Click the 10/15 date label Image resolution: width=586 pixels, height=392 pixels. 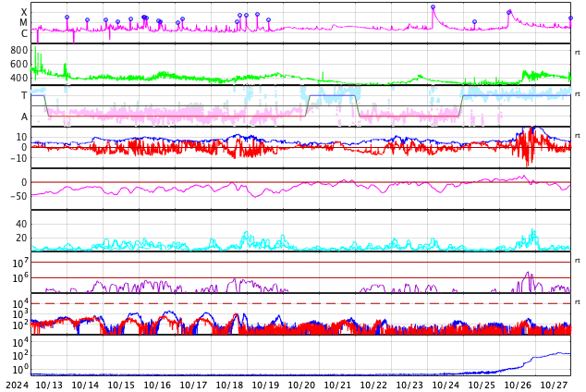point(121,385)
